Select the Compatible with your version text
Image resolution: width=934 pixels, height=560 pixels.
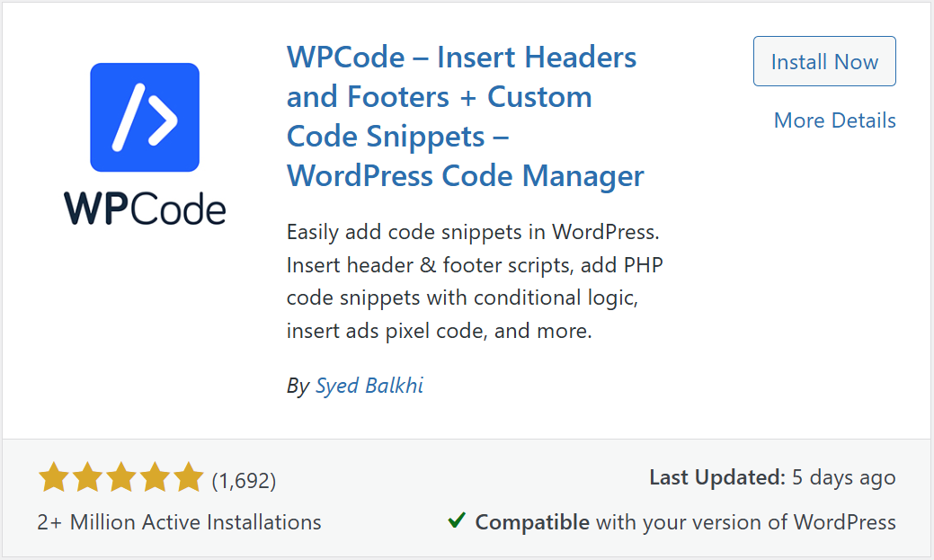pyautogui.click(x=686, y=522)
